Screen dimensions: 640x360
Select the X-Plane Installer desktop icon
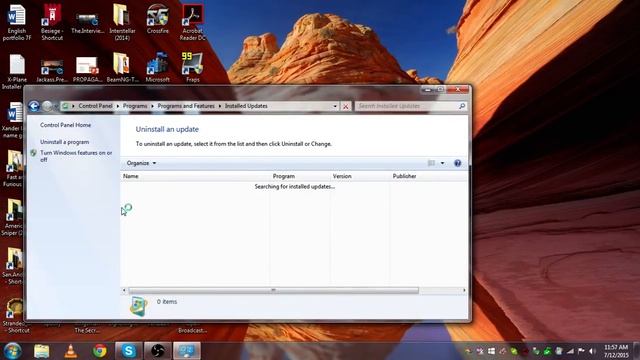pos(17,71)
